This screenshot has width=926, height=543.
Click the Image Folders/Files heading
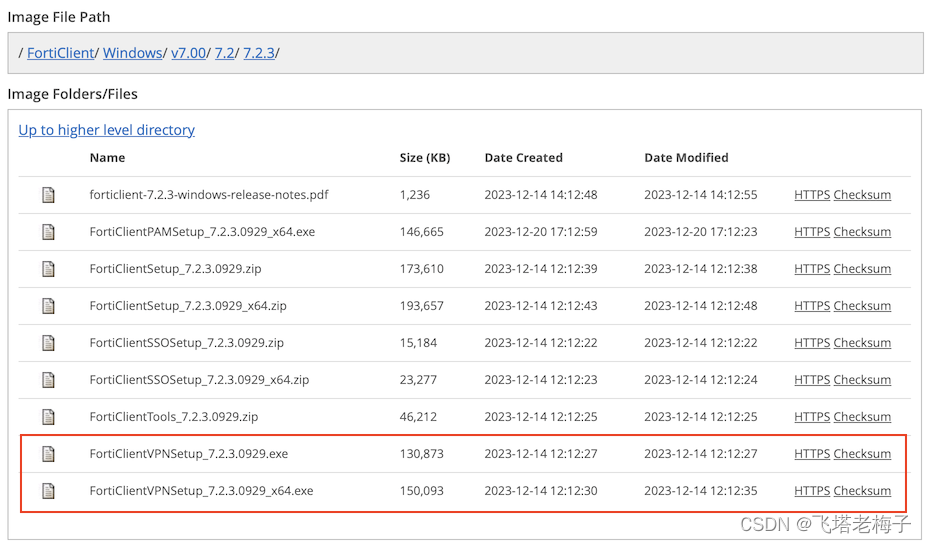pyautogui.click(x=72, y=94)
